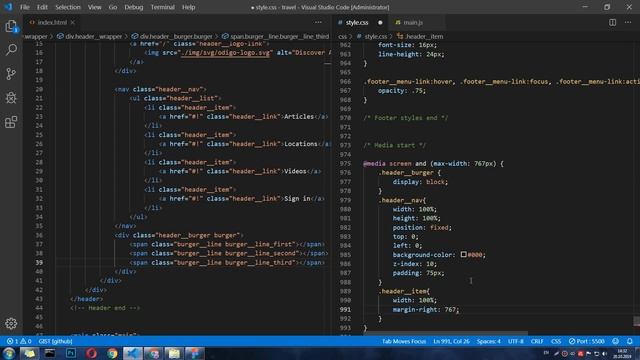The height and width of the screenshot is (360, 640).
Task: Open the Terminal menu
Action: click(162, 7)
